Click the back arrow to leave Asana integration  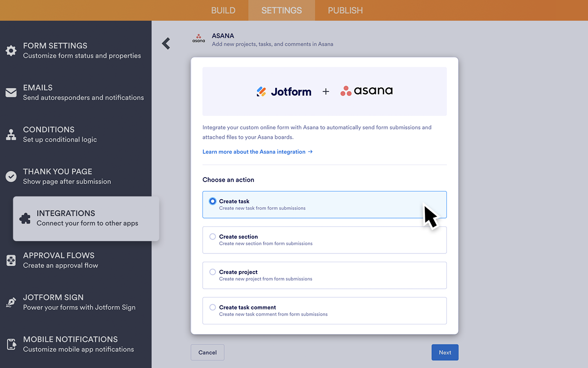(x=166, y=43)
